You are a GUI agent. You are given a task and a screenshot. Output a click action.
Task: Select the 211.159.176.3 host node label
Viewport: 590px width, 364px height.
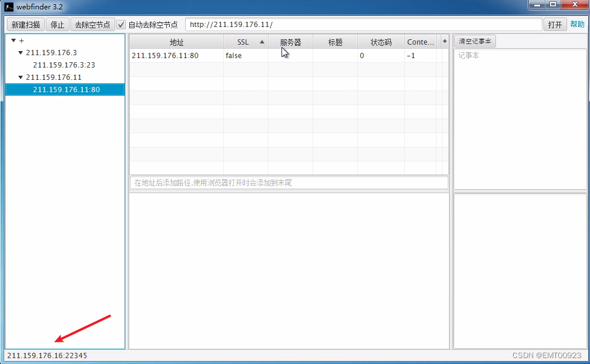(x=51, y=53)
